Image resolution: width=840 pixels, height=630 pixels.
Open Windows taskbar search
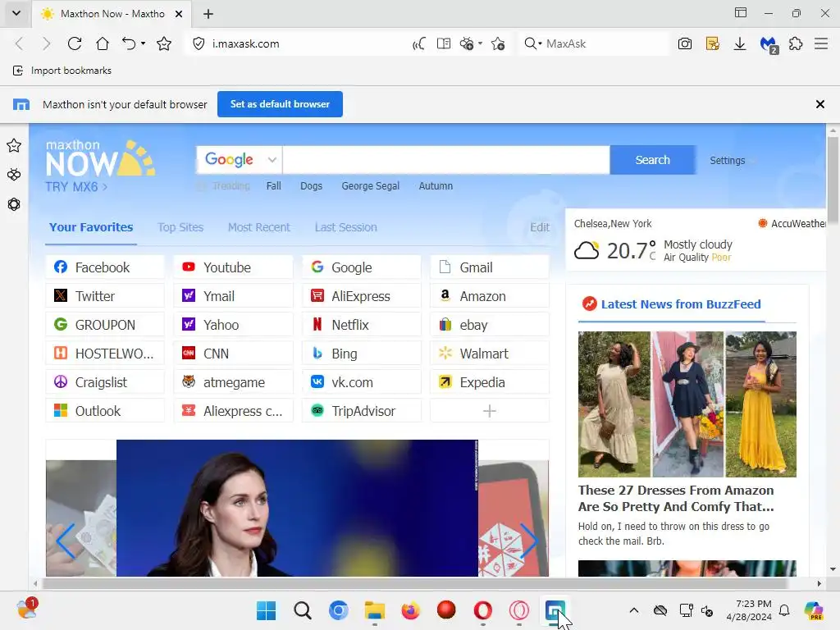click(x=302, y=610)
